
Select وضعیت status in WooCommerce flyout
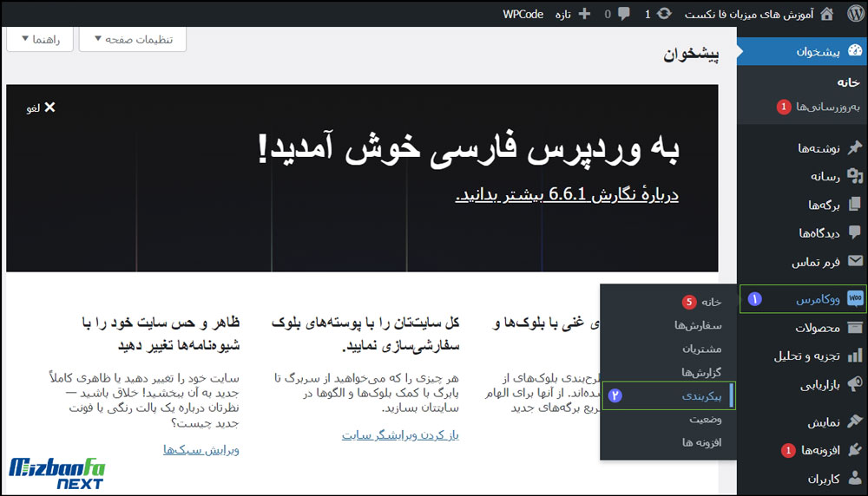coord(705,419)
